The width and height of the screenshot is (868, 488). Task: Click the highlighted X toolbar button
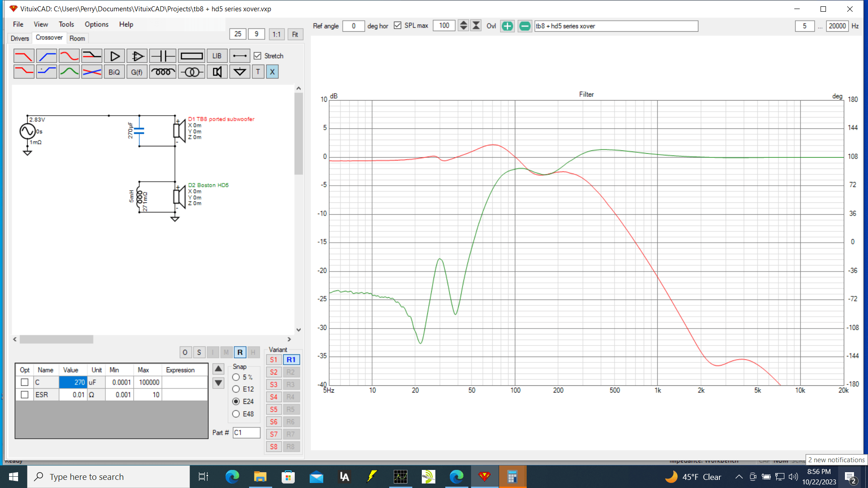point(272,72)
